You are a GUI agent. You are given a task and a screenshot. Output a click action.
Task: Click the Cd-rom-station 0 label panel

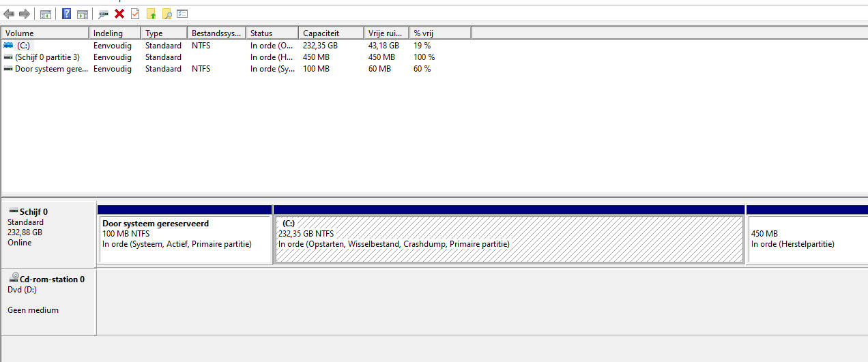48,301
